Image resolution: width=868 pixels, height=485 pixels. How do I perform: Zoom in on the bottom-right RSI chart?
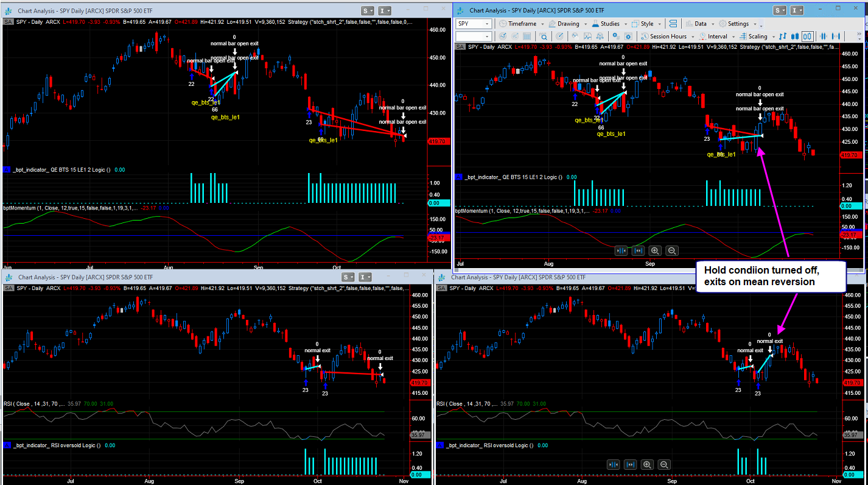[x=647, y=465]
